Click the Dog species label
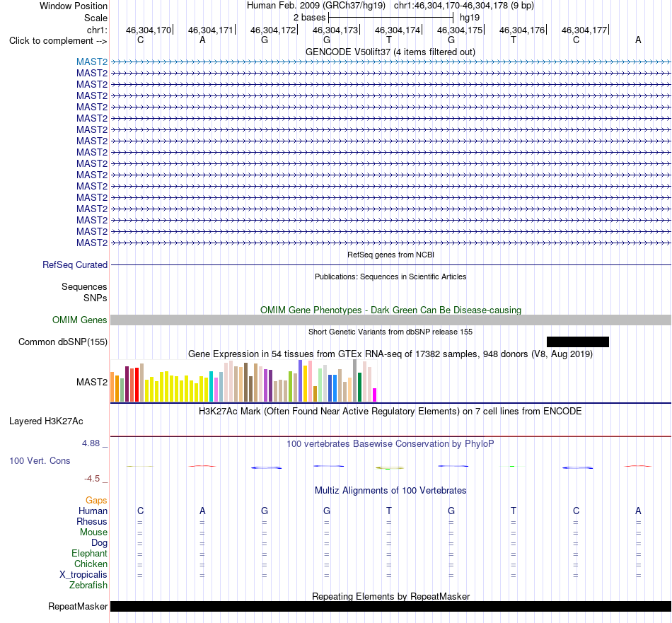The width and height of the screenshot is (672, 623). [99, 543]
